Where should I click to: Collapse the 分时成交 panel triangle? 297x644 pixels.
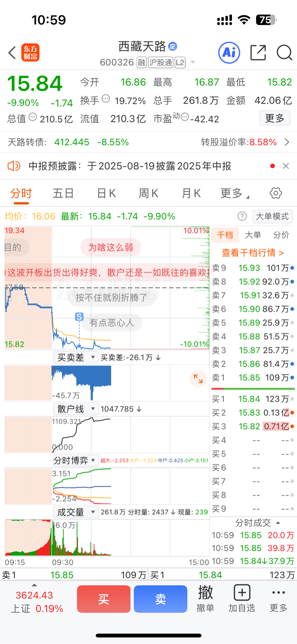pyautogui.click(x=278, y=523)
